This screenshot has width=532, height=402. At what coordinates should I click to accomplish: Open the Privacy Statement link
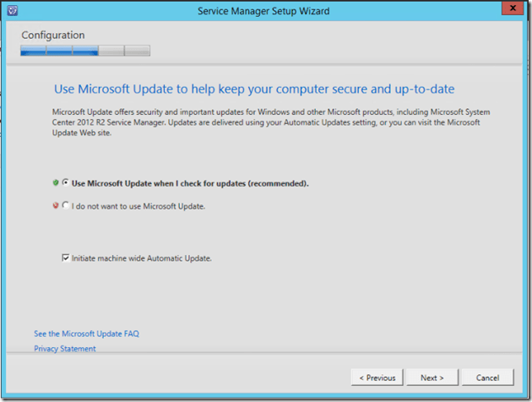[x=65, y=349]
